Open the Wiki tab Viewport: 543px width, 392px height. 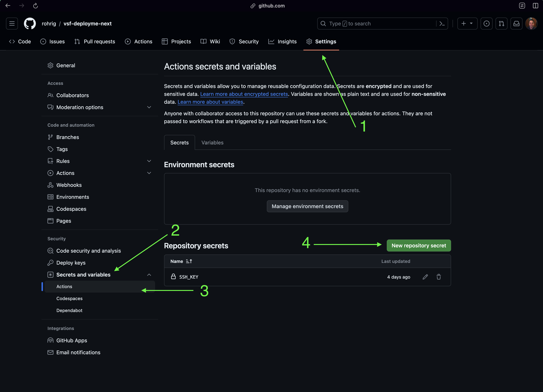(x=210, y=41)
